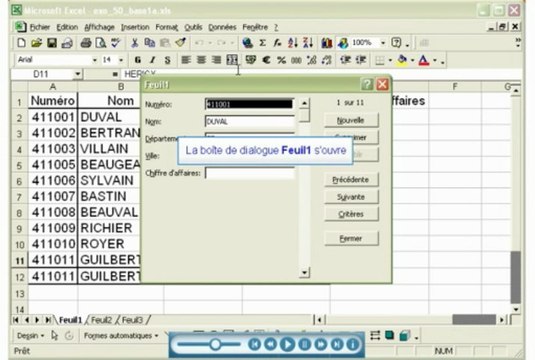This screenshot has width=535, height=360.
Task: Switch to the Feuil2 sheet tab
Action: coord(101,320)
